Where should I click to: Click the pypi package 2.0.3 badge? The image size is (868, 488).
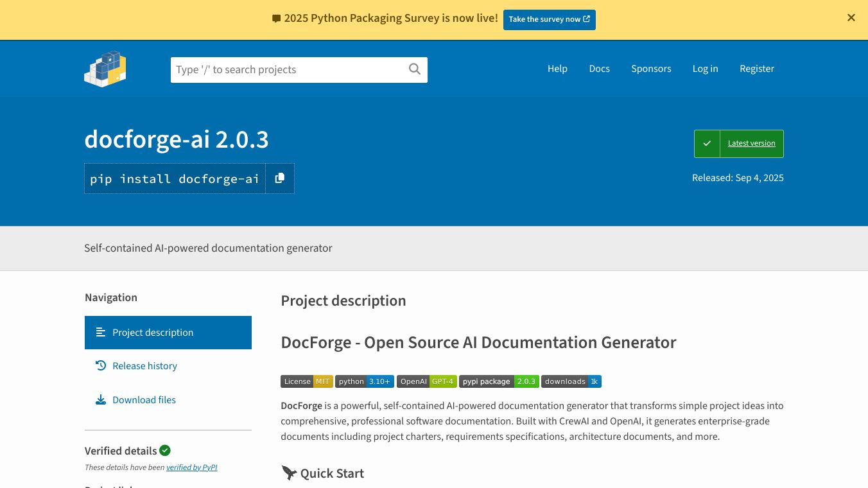[498, 381]
